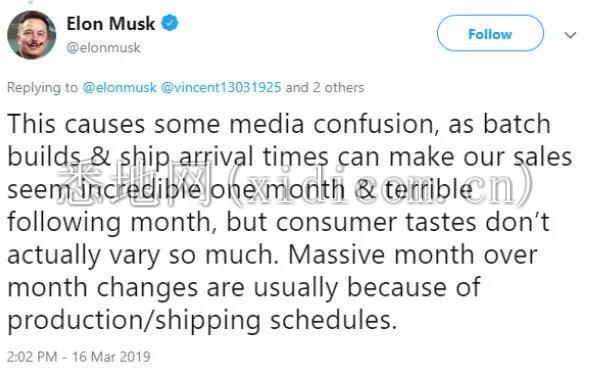Expand the tweet options chevron
Viewport: 600px width, 380px height.
(x=570, y=35)
